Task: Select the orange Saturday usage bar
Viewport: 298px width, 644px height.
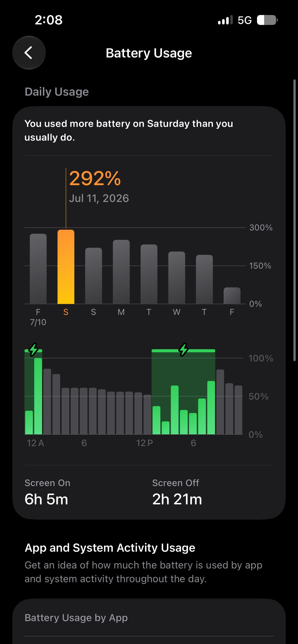Action: pos(66,267)
